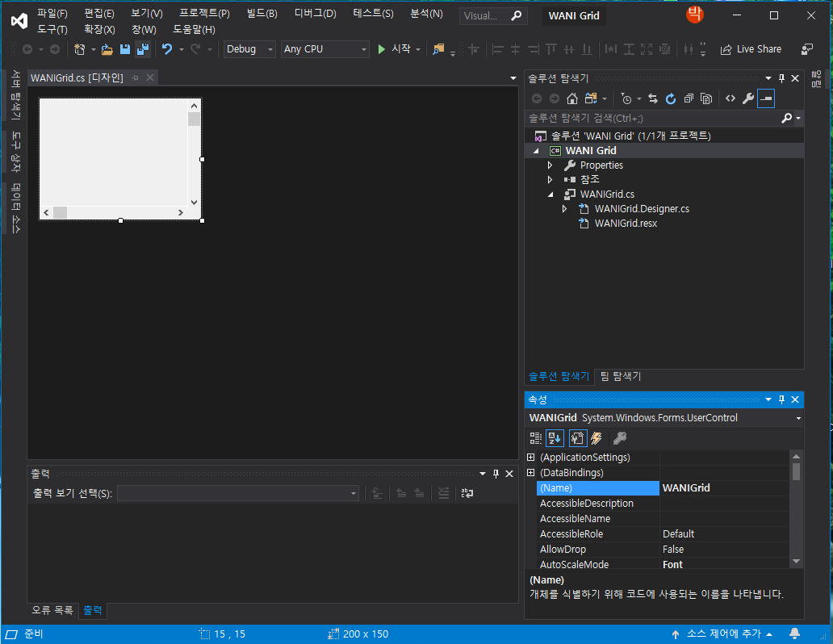Screen dimensions: 833x644
Task: Refresh the Solution Explorer
Action: click(671, 98)
